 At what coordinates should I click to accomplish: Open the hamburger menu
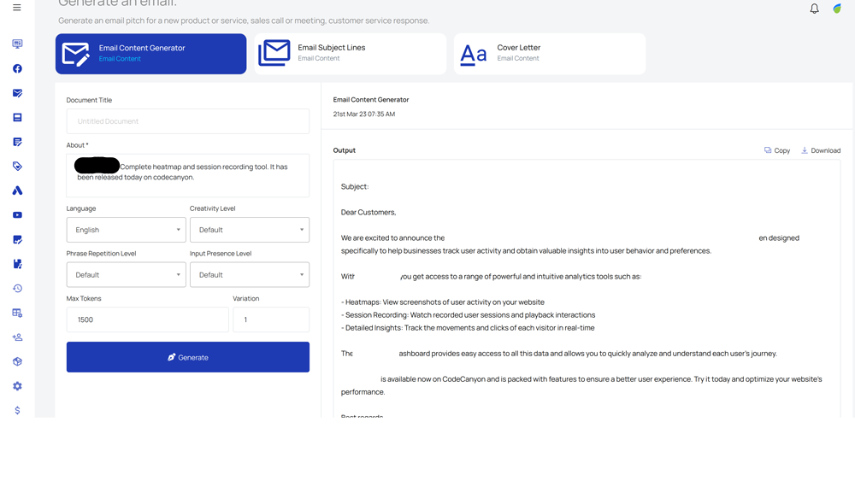pos(16,8)
